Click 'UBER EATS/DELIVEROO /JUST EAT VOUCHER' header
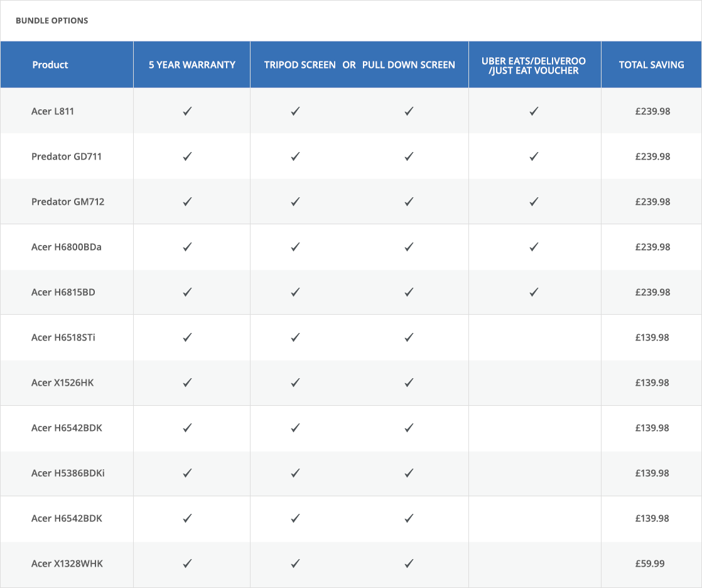This screenshot has width=702, height=588. [x=534, y=65]
